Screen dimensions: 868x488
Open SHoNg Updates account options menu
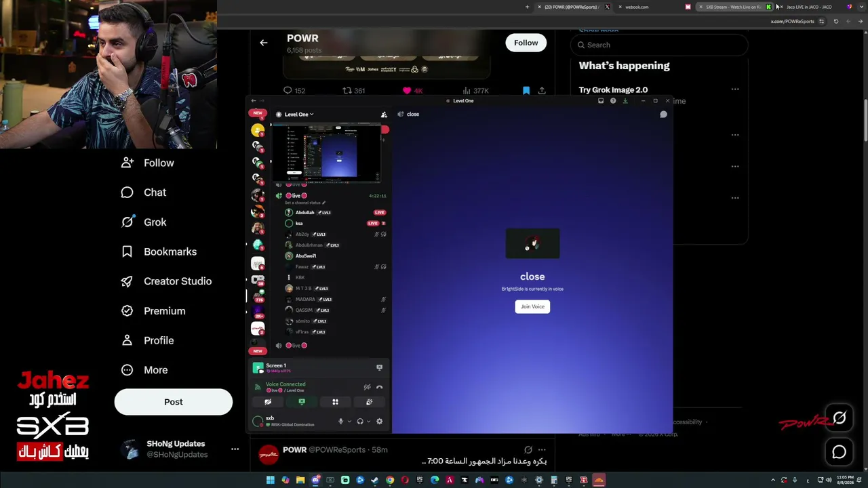[x=235, y=449]
